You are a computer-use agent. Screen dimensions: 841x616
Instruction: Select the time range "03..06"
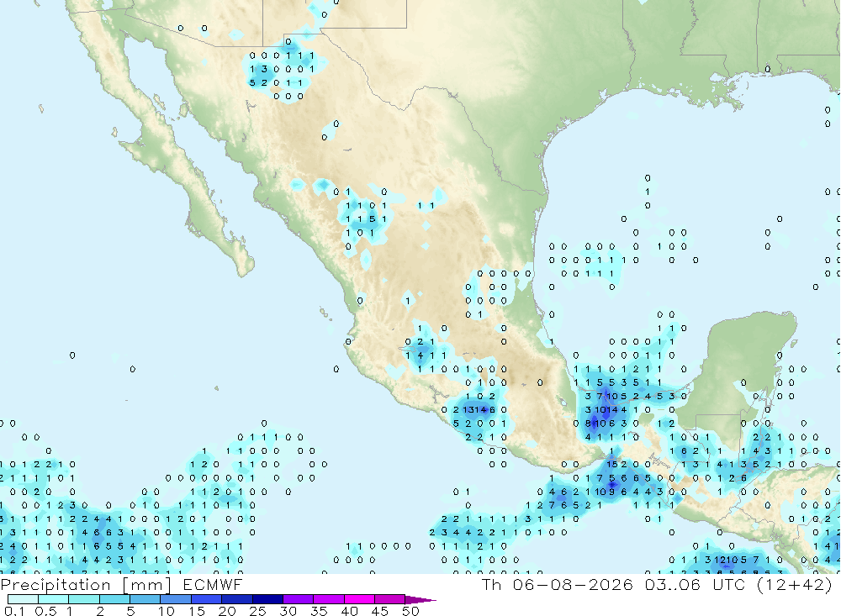673,584
